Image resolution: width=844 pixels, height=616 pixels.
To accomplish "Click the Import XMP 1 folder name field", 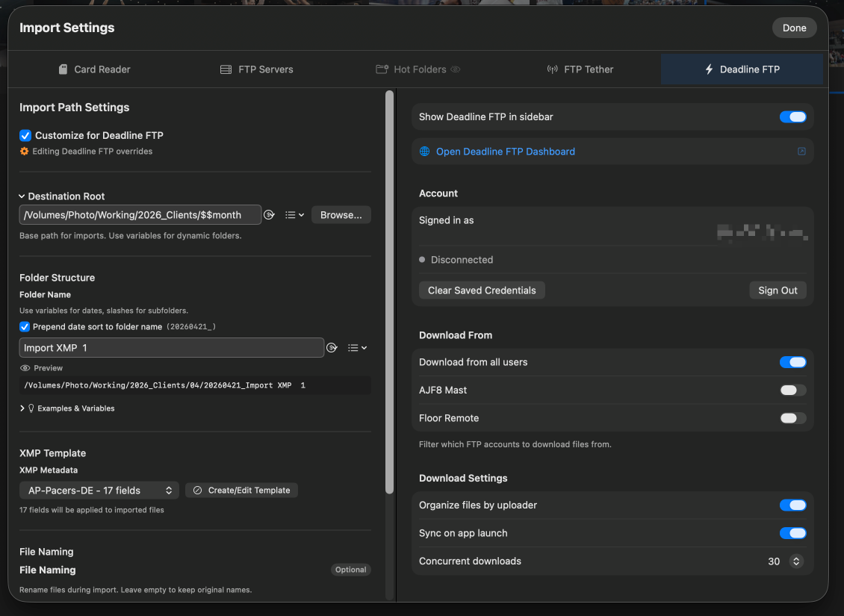I will click(172, 347).
